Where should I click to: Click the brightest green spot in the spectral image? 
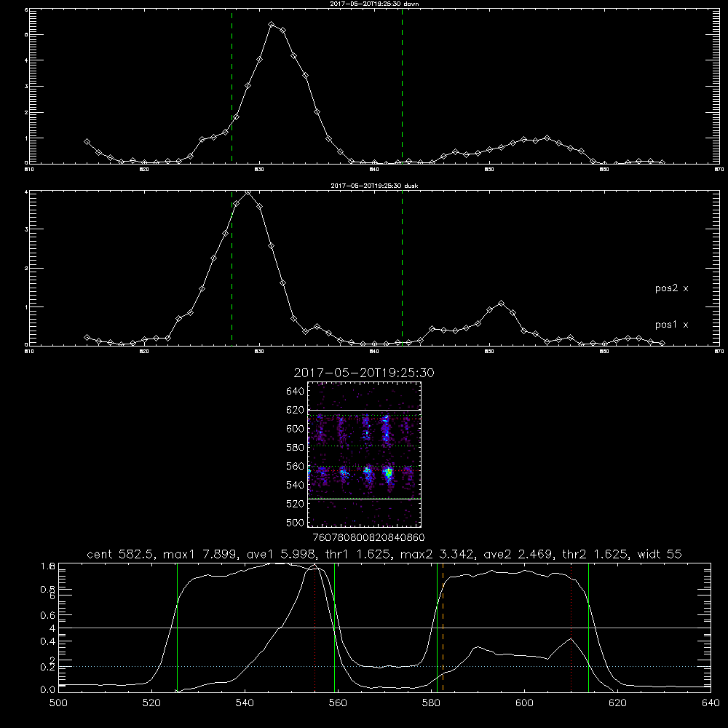pos(389,474)
